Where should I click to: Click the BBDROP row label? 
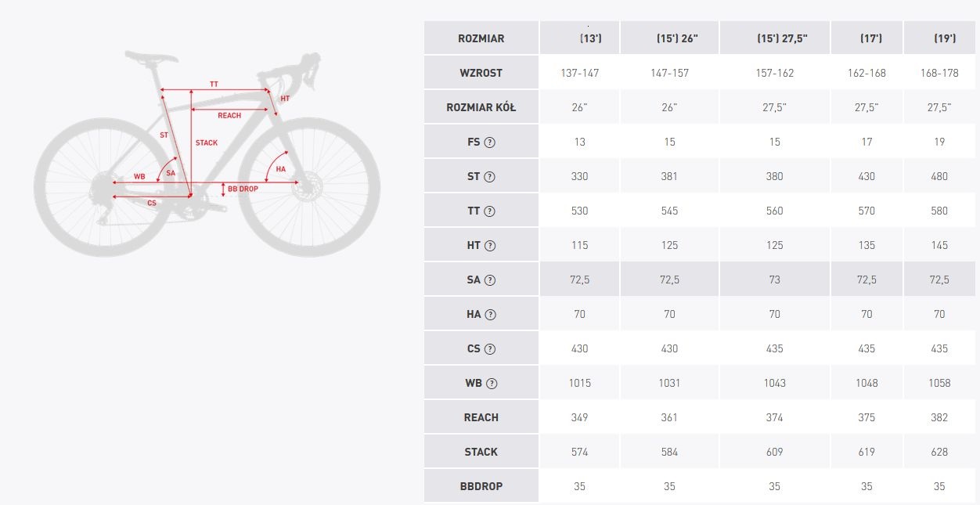pyautogui.click(x=481, y=486)
